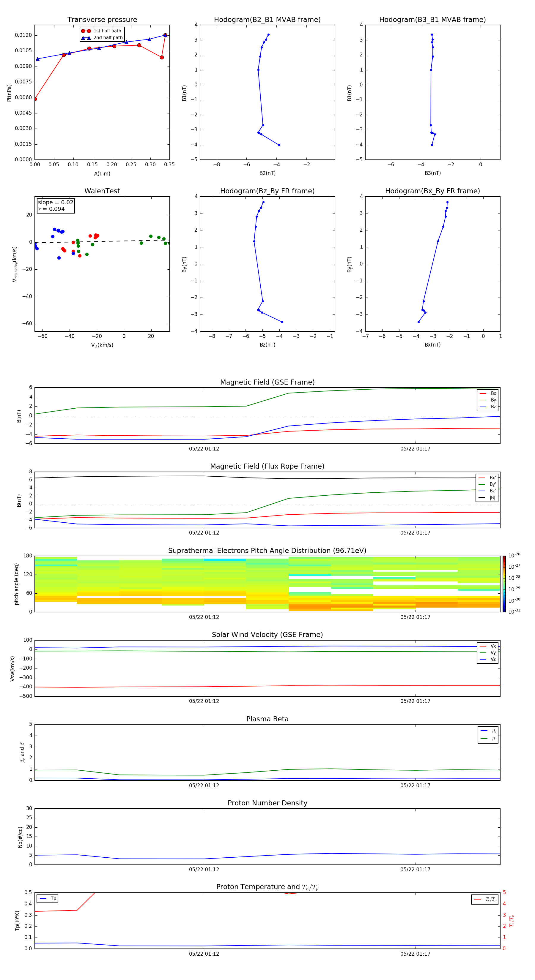
Task: Click the 'pitch angle (deg)' axis label
Action: 16,584
